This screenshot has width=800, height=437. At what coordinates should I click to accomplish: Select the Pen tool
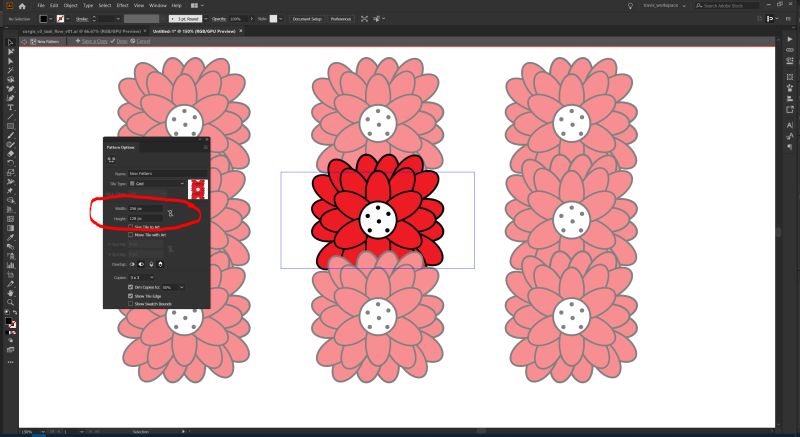(x=10, y=88)
